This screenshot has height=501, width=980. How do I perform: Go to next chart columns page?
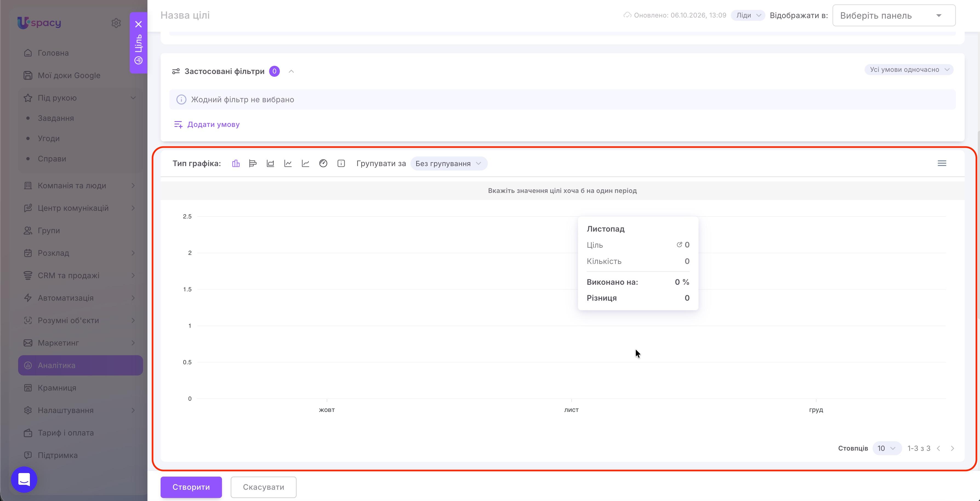(x=953, y=448)
